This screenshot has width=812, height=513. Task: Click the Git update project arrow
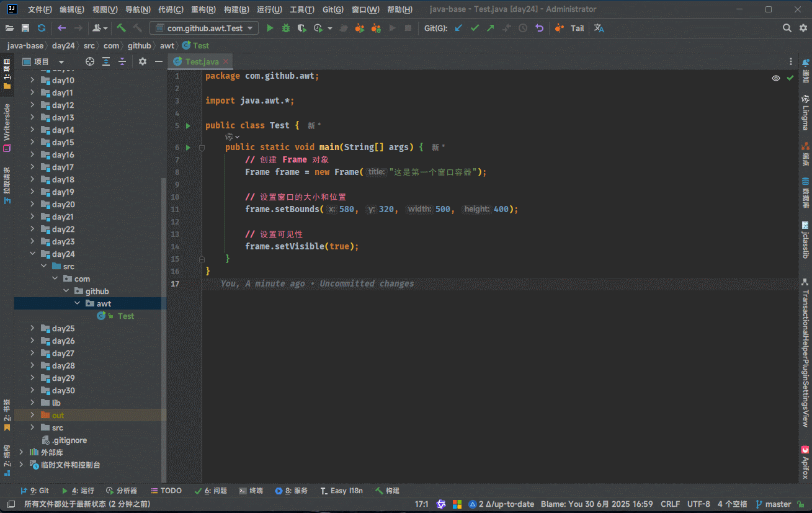coord(458,28)
